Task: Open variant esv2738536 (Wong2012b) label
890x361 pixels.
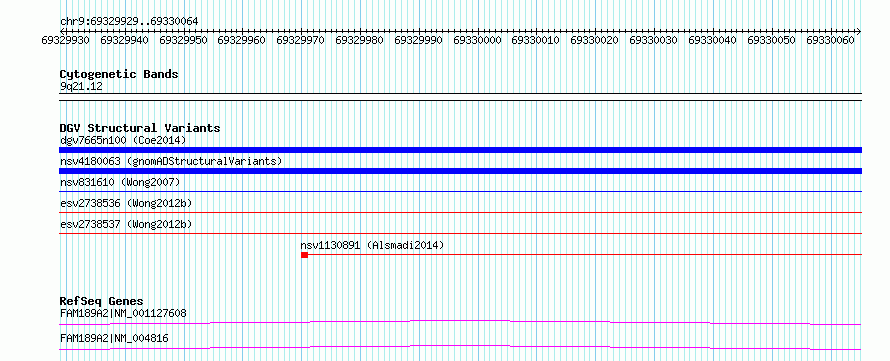Action: click(x=126, y=203)
